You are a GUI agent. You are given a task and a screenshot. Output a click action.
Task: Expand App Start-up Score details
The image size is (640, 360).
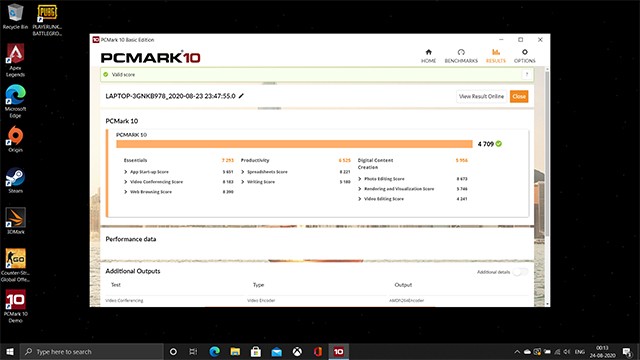coord(126,172)
